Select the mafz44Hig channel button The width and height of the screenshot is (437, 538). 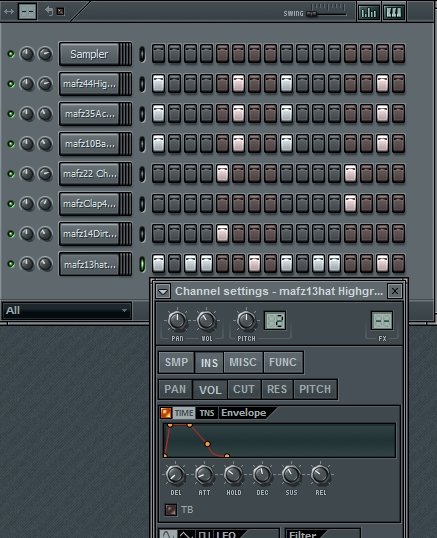(x=95, y=84)
